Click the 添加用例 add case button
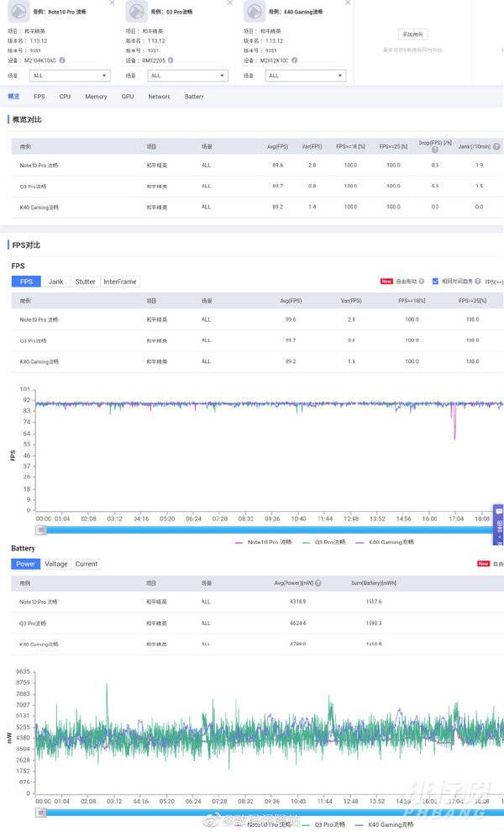This screenshot has height=832, width=504. pyautogui.click(x=412, y=34)
